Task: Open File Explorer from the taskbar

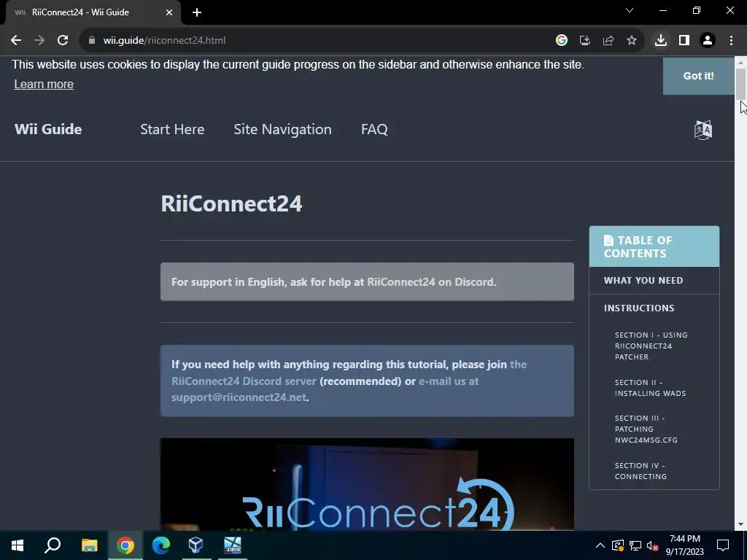Action: pyautogui.click(x=89, y=545)
